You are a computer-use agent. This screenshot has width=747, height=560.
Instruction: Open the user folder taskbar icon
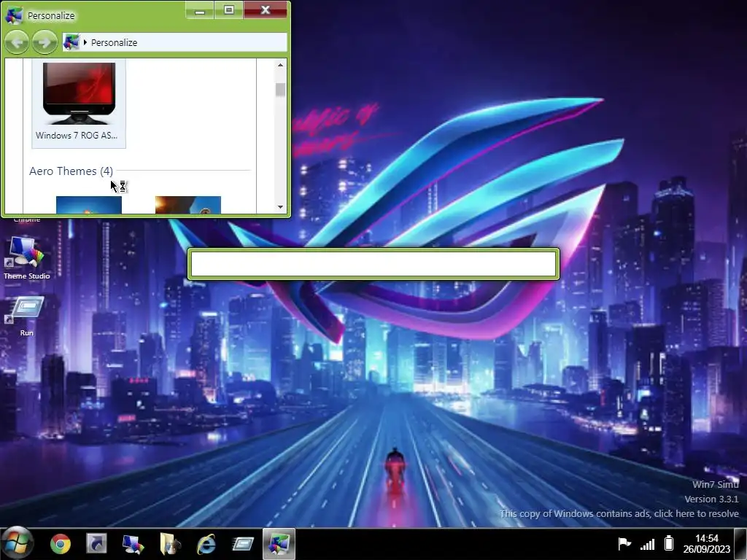[169, 544]
